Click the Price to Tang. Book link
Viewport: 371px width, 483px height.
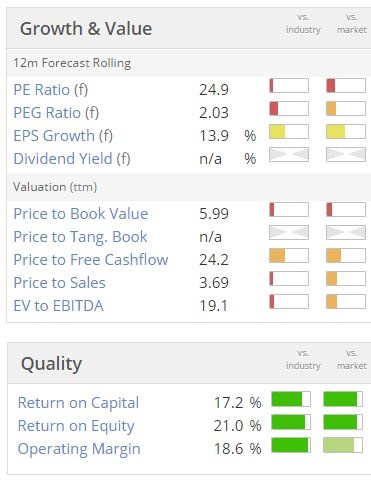80,237
